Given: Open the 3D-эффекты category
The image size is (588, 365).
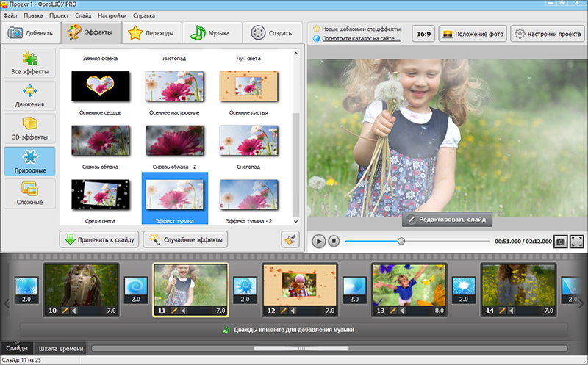Looking at the screenshot, I should 29,126.
